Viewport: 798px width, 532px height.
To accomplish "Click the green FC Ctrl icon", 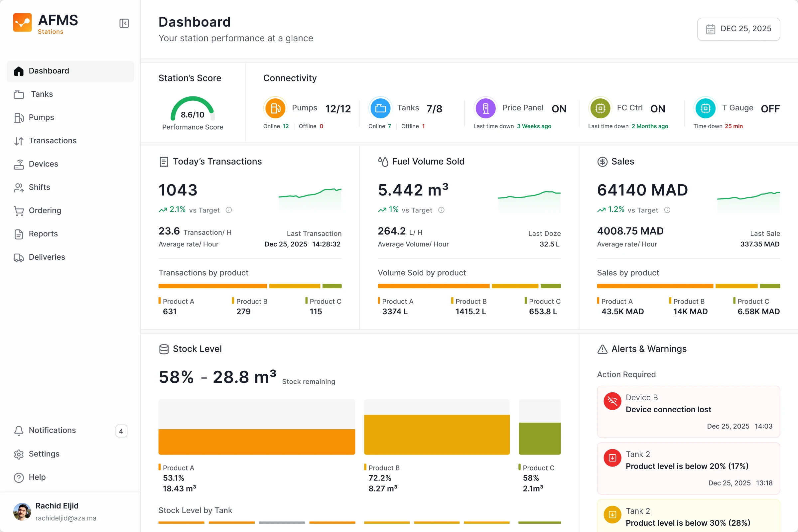I will point(600,108).
